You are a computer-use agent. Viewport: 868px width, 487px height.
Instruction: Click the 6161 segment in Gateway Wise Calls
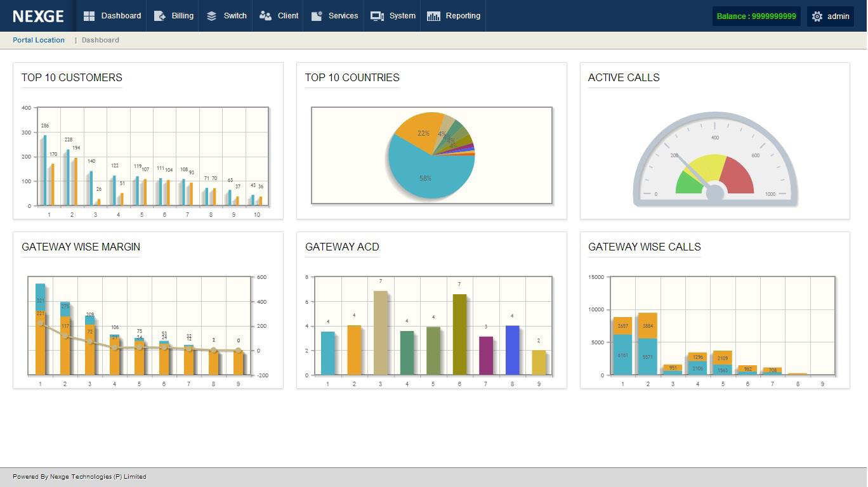click(622, 354)
